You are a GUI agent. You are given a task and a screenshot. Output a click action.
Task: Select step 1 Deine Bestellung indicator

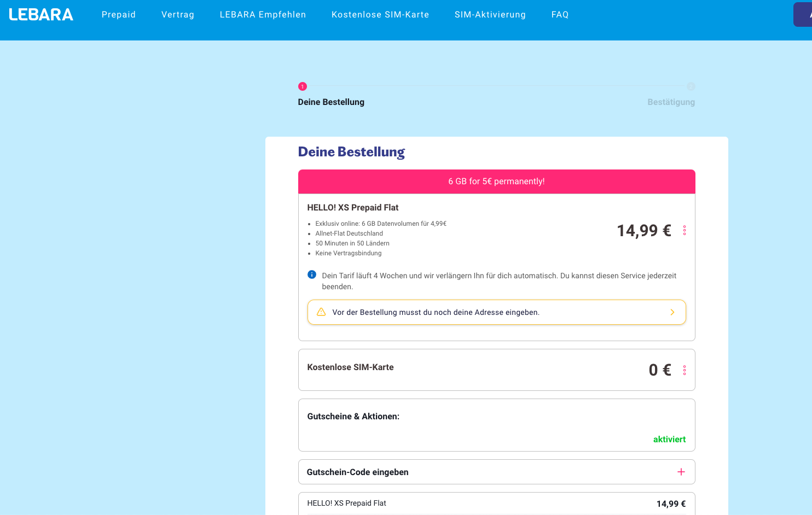click(x=303, y=86)
